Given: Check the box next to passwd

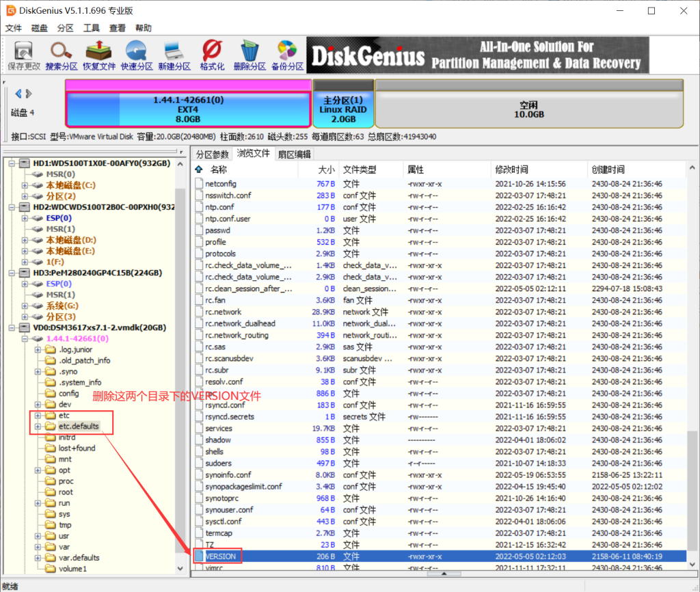Looking at the screenshot, I should coord(199,230).
